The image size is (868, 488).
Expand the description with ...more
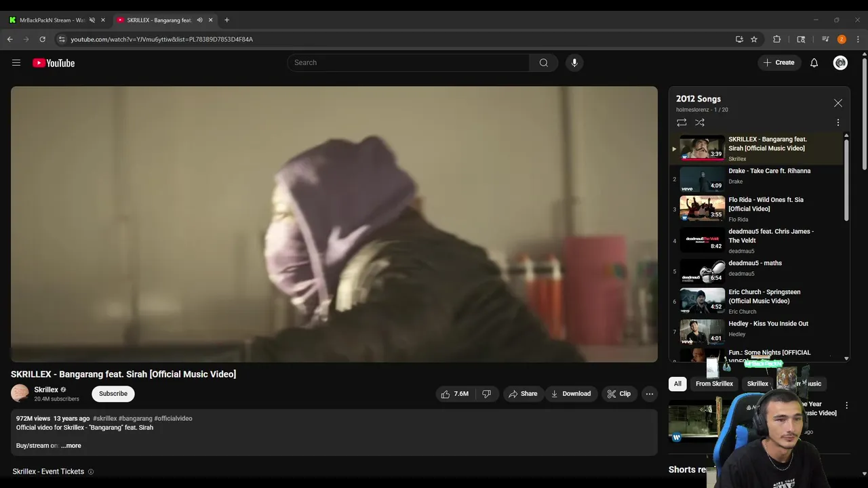(71, 445)
